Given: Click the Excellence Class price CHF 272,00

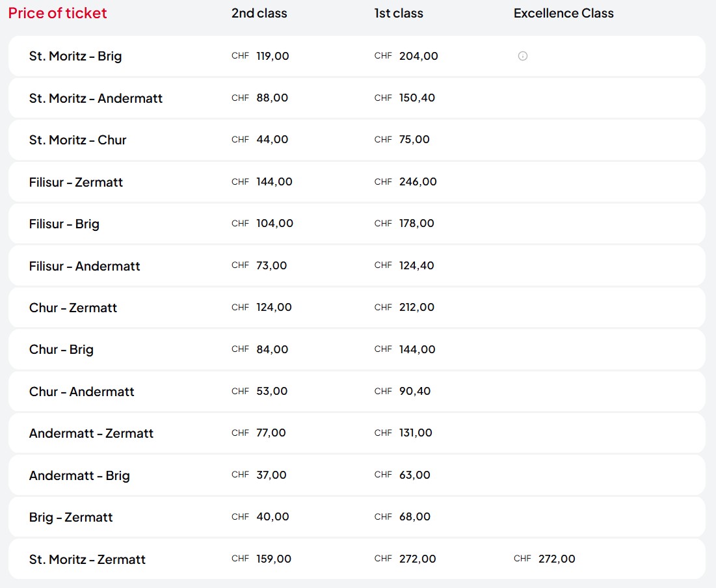Looking at the screenshot, I should tap(544, 559).
